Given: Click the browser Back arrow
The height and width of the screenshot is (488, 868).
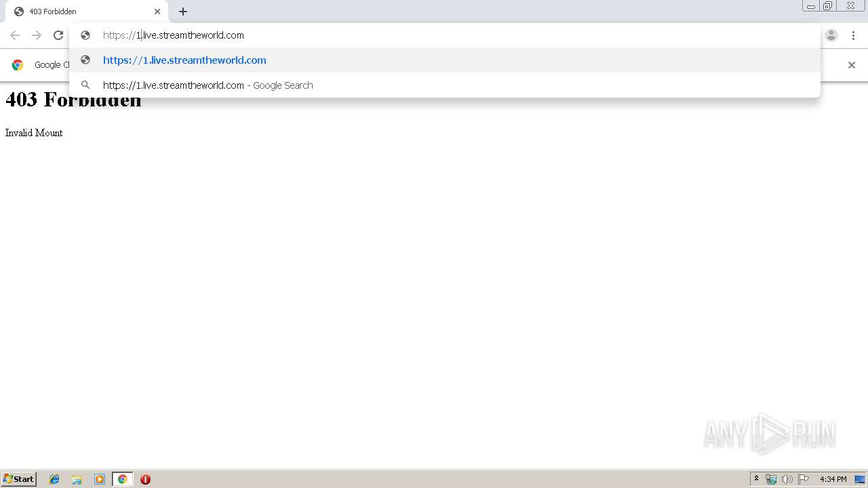Looking at the screenshot, I should [15, 35].
